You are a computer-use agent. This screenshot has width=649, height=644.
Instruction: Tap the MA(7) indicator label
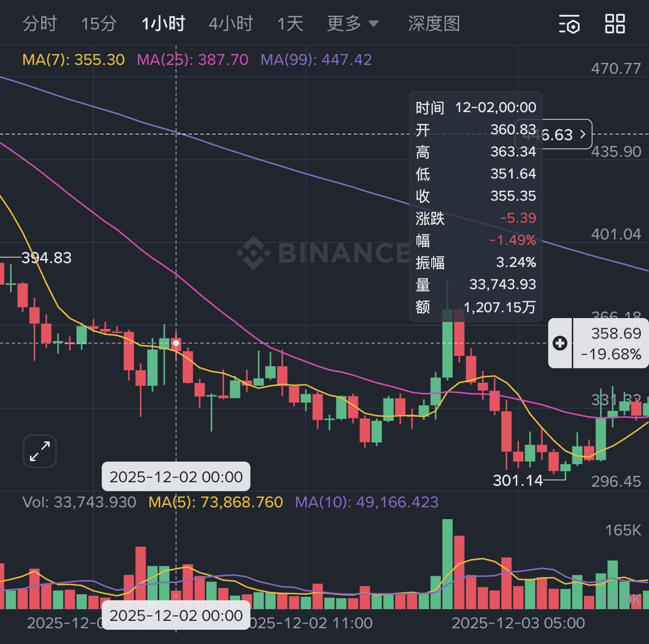74,59
